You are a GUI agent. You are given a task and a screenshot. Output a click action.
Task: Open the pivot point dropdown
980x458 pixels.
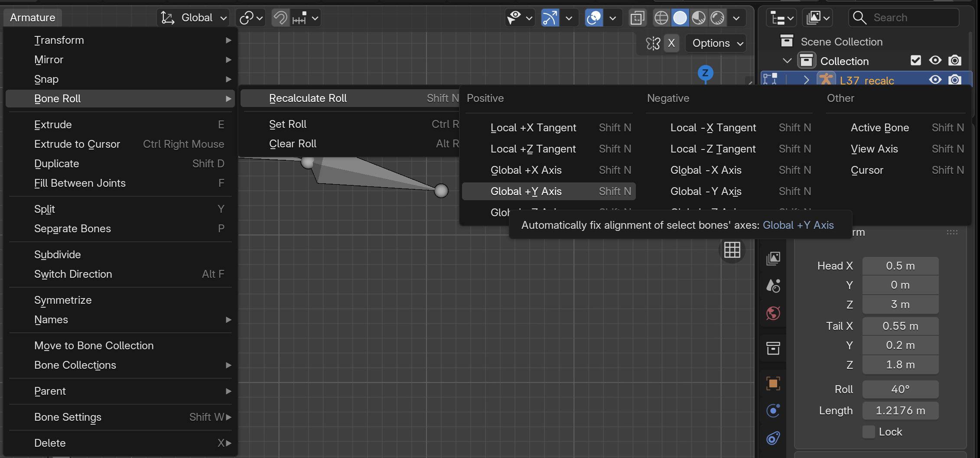click(251, 18)
